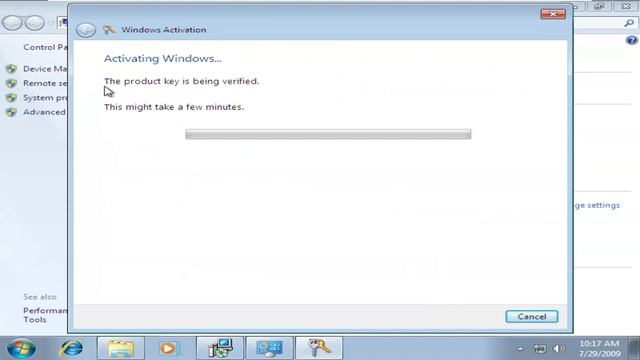Click the activation progress bar
The image size is (640, 360).
tap(328, 134)
